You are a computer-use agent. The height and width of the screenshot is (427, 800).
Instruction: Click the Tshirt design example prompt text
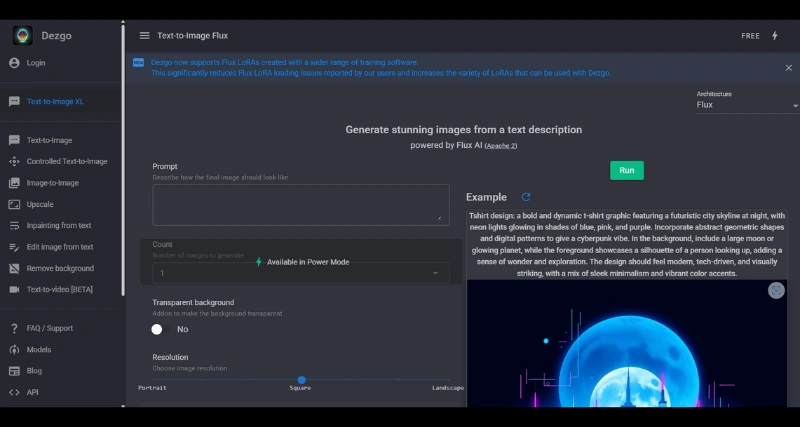627,245
